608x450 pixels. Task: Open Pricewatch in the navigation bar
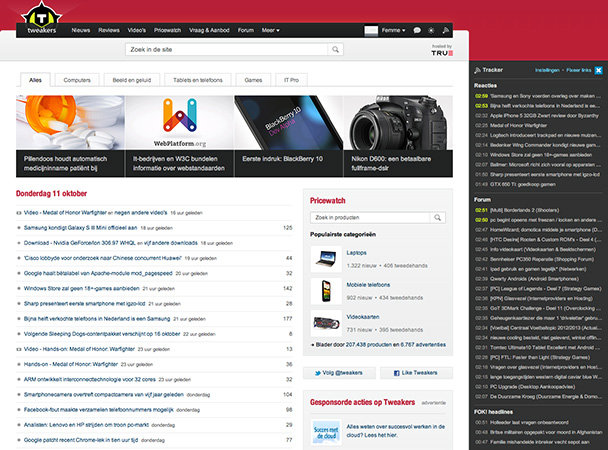[x=168, y=30]
